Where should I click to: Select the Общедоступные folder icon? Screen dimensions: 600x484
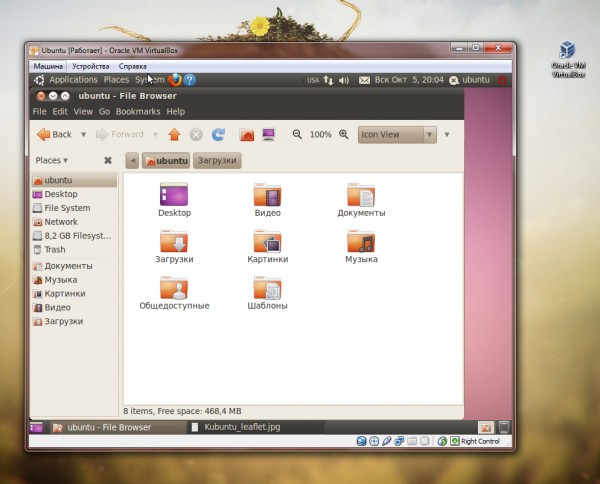(174, 293)
